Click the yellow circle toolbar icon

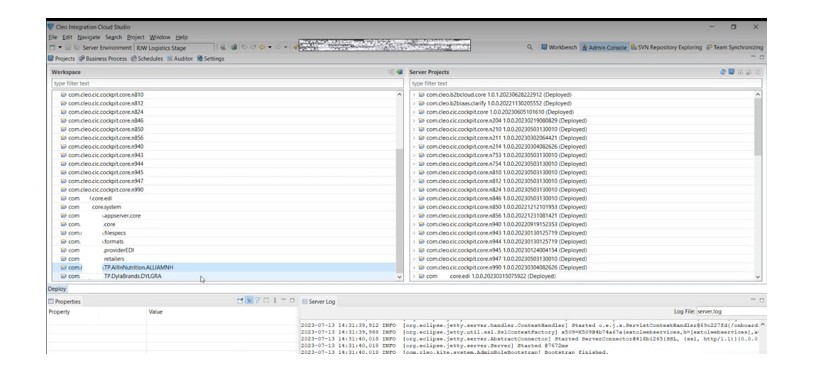[x=262, y=47]
